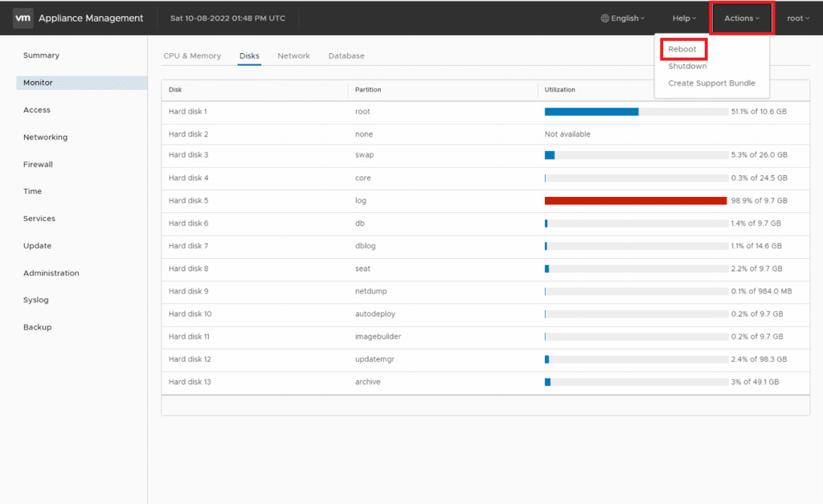Click the 'log' partition cell
Screen dimensions: 823x504
pos(361,200)
